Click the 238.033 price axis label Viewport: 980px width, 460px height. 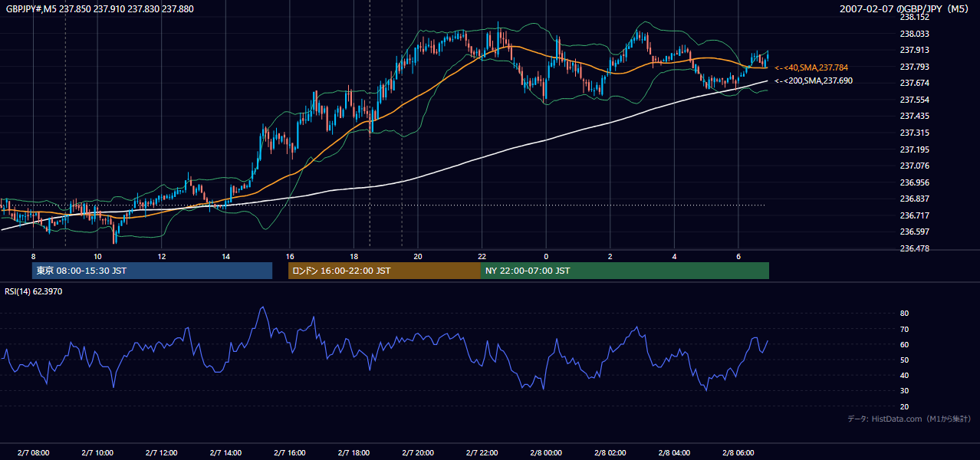[x=914, y=34]
